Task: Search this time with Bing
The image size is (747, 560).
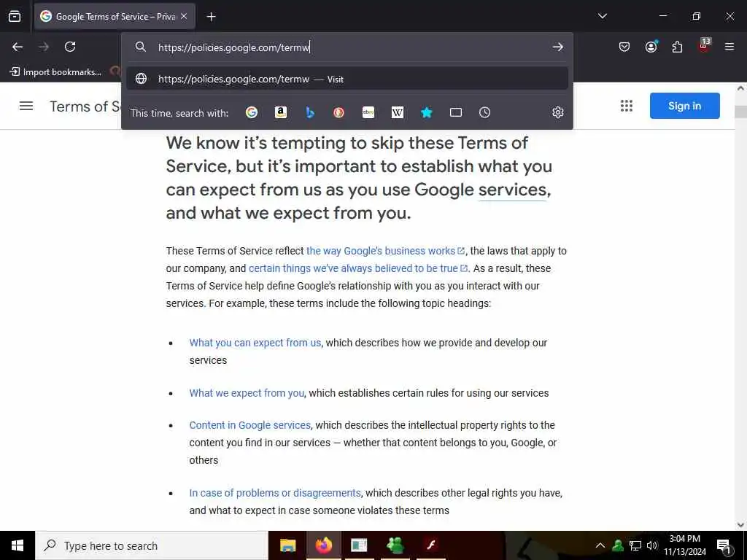Action: (309, 112)
